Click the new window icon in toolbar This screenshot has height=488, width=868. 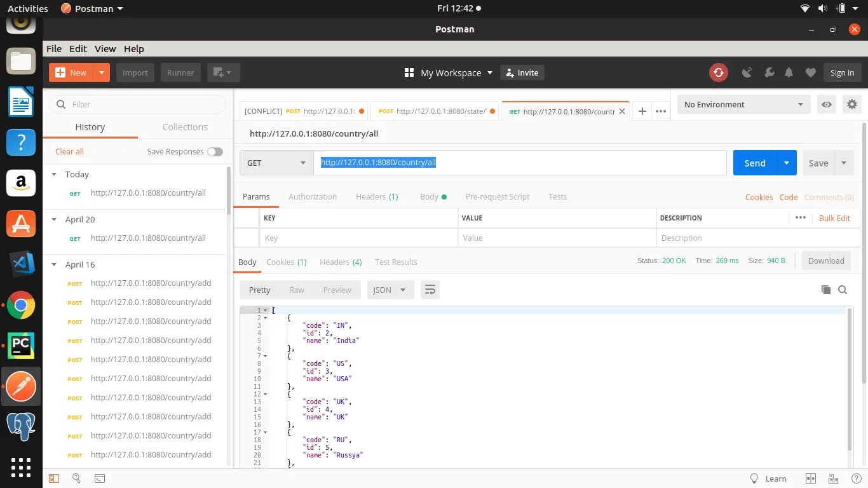coord(222,72)
